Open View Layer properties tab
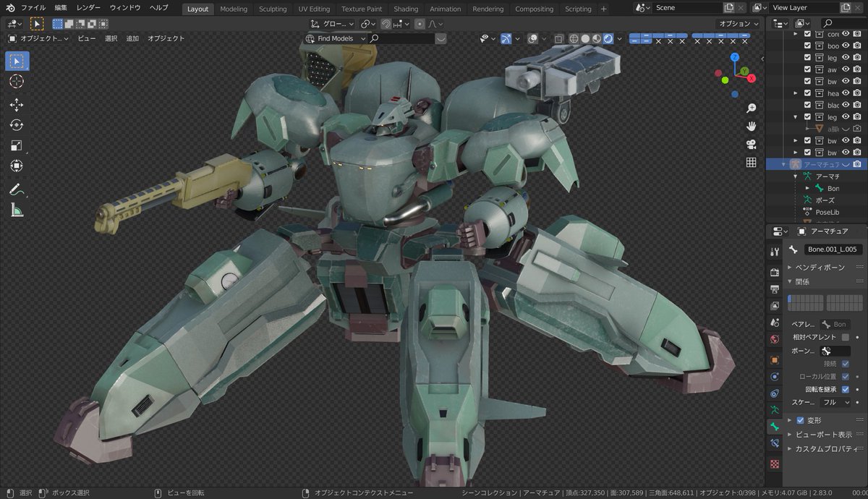Screen dimensions: 868x499 coord(775,306)
